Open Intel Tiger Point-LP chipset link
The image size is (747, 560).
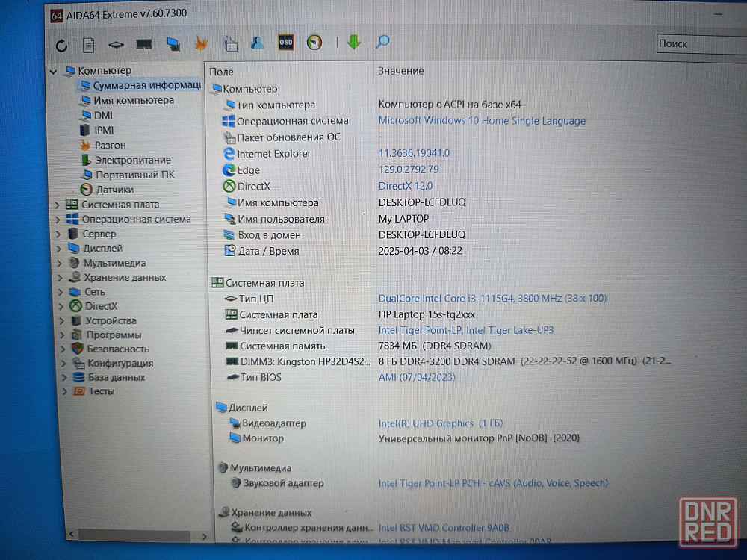[465, 330]
